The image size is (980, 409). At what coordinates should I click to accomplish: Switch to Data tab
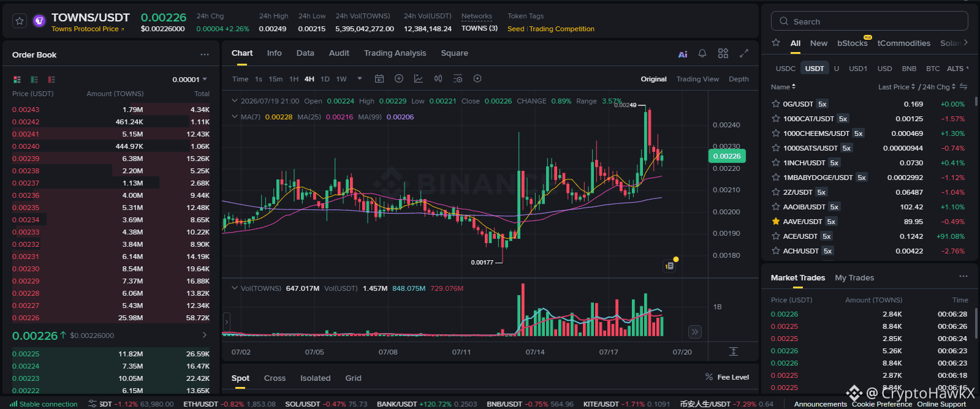click(305, 53)
